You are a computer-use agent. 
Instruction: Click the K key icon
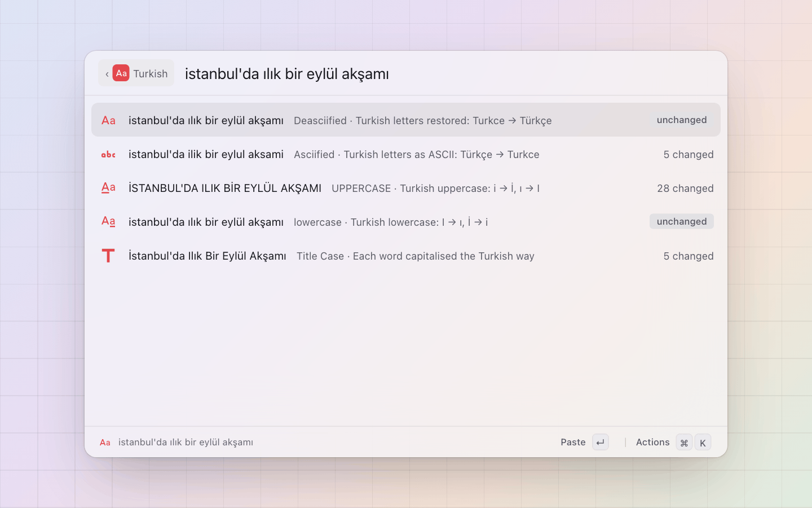(x=703, y=443)
